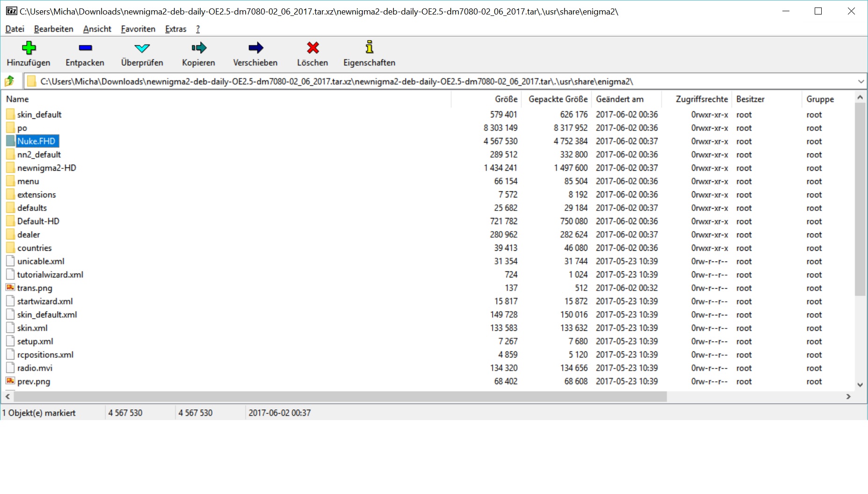Click the green plus Hinzufügen icon
This screenshot has height=494, width=868.
[x=29, y=48]
